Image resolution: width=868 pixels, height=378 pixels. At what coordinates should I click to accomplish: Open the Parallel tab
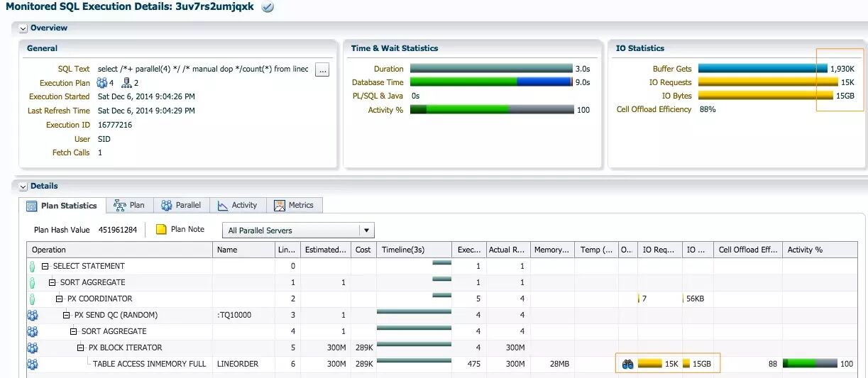pyautogui.click(x=181, y=206)
